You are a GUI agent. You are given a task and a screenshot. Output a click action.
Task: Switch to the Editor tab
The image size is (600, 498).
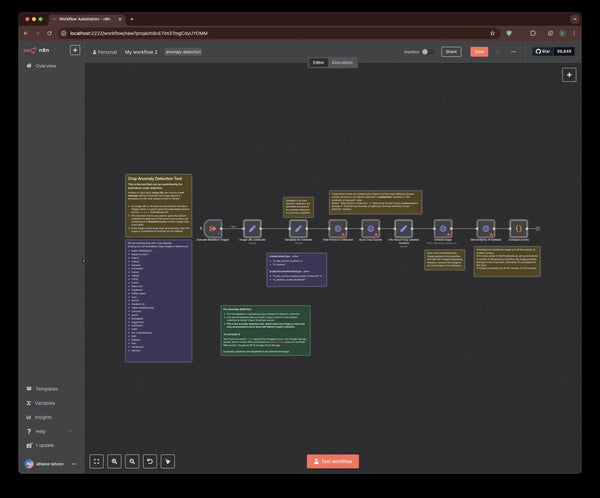point(318,62)
